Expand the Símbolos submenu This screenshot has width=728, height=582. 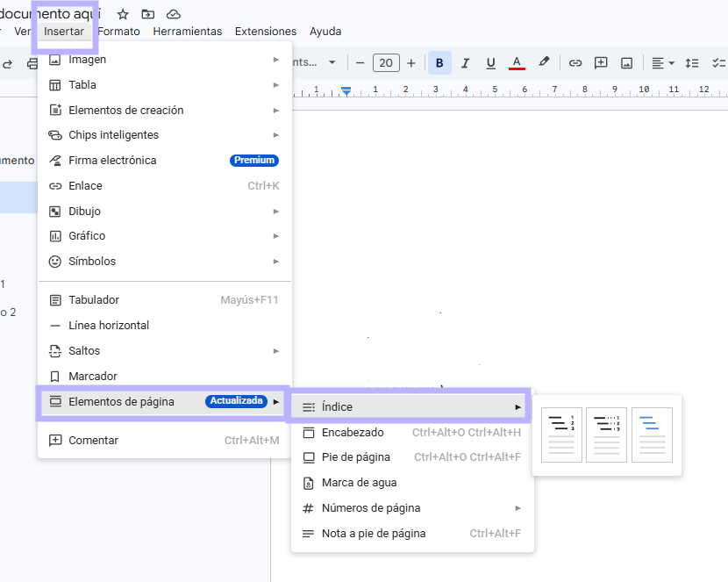pyautogui.click(x=164, y=262)
